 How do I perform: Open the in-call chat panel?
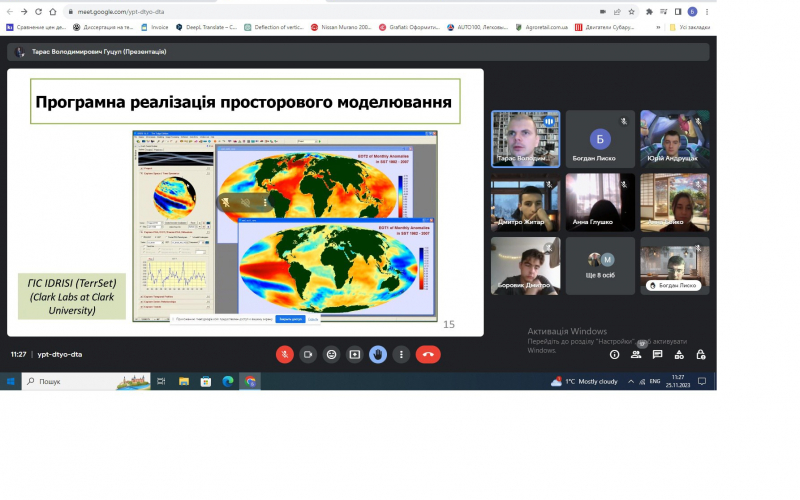tap(657, 355)
